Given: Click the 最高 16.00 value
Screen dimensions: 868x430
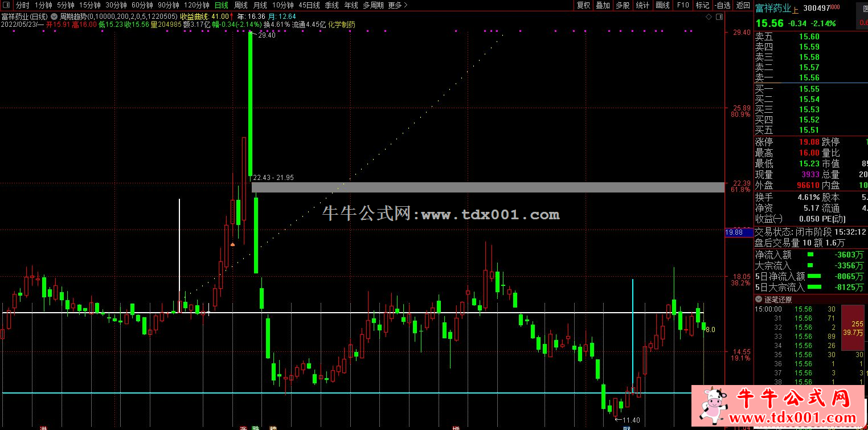Looking at the screenshot, I should pyautogui.click(x=809, y=153).
